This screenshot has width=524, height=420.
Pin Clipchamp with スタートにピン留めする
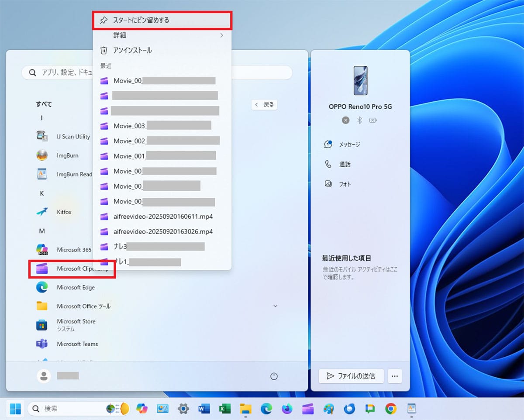point(162,20)
